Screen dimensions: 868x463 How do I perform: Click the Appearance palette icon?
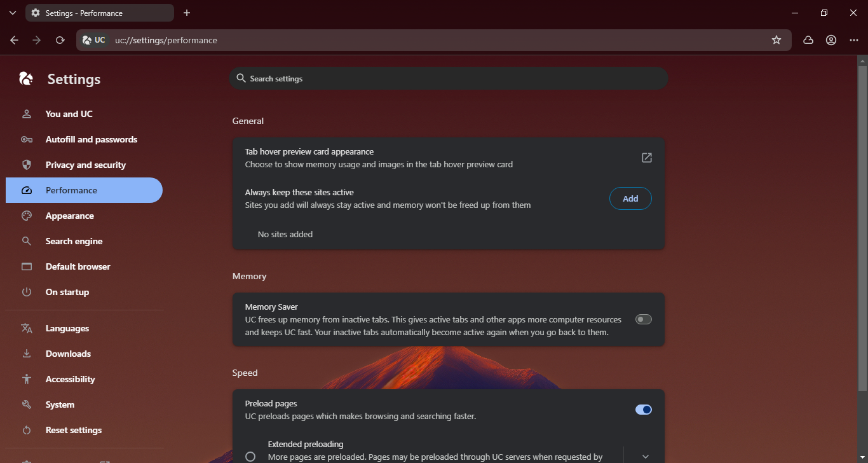[26, 215]
